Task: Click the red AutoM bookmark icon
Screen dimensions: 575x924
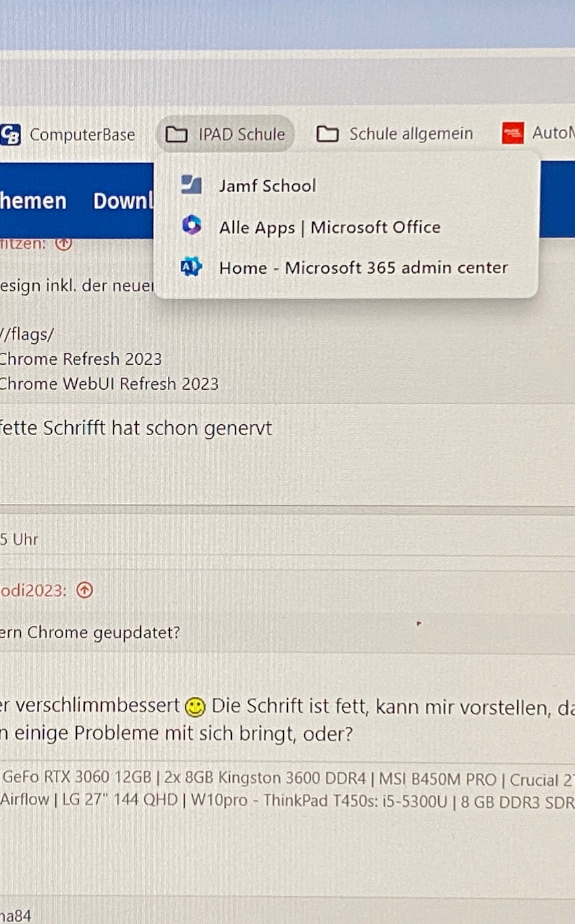Action: click(x=513, y=134)
